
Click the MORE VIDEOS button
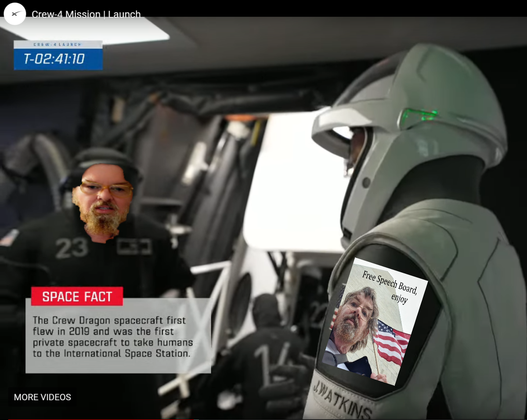[42, 397]
